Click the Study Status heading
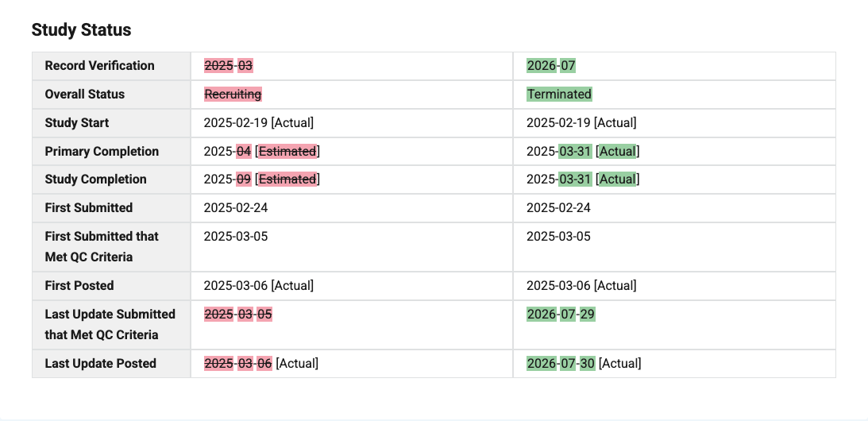The image size is (868, 421). 81,30
